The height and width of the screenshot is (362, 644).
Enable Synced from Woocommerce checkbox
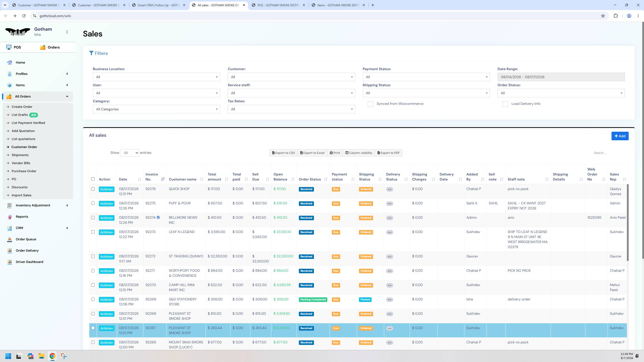click(x=370, y=104)
